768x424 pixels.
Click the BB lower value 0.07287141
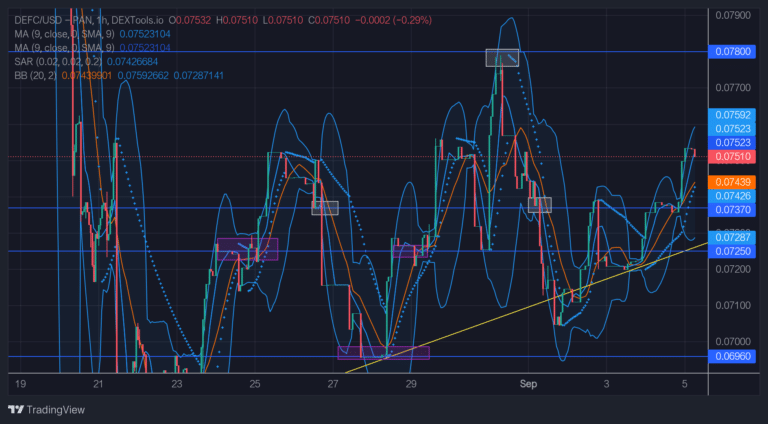[198, 75]
